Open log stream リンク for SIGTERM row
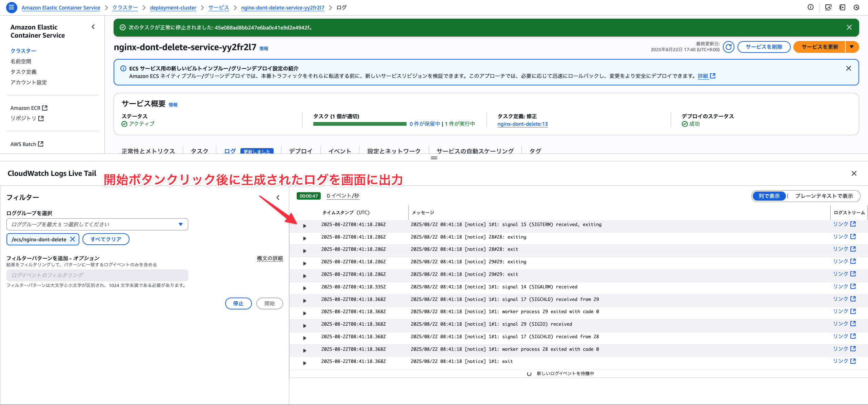This screenshot has width=868, height=405. tap(844, 224)
